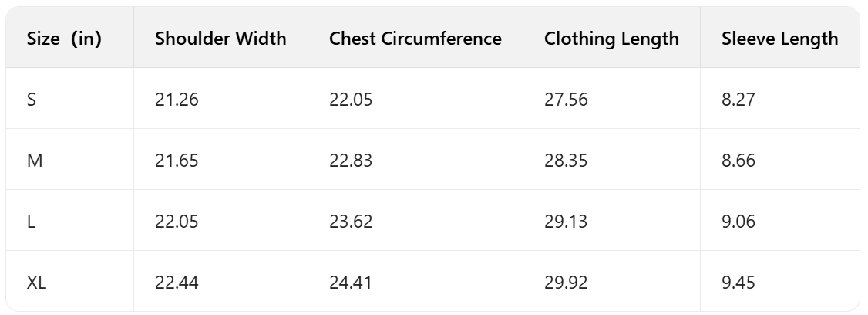Click the XL shoulder width 22.44
This screenshot has height=315, width=868.
177,283
